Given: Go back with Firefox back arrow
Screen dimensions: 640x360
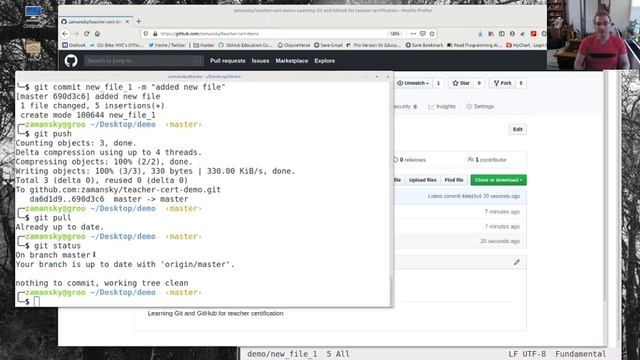Looking at the screenshot, I should point(65,34).
